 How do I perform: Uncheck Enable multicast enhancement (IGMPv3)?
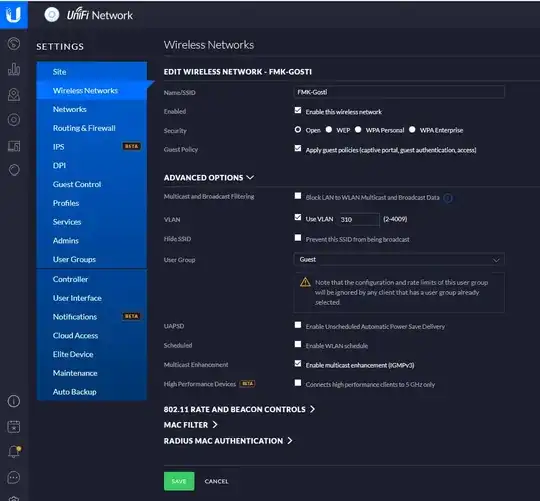(298, 364)
